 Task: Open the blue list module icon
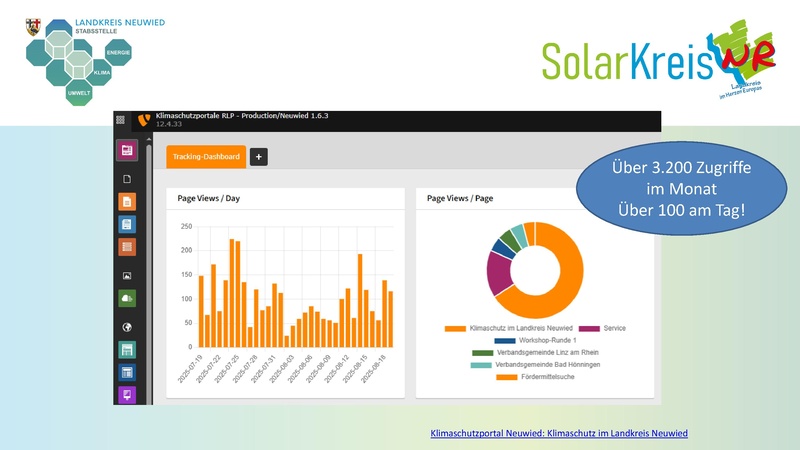[127, 224]
